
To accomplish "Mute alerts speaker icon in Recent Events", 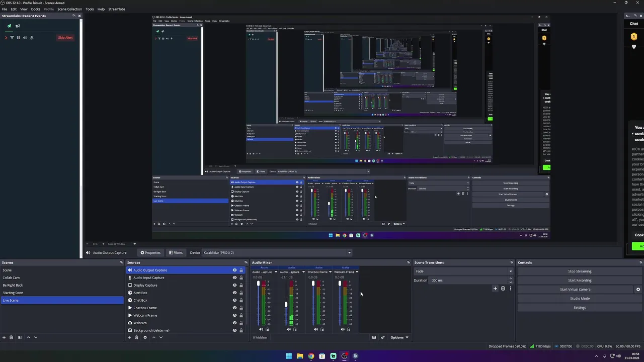I will tap(25, 38).
